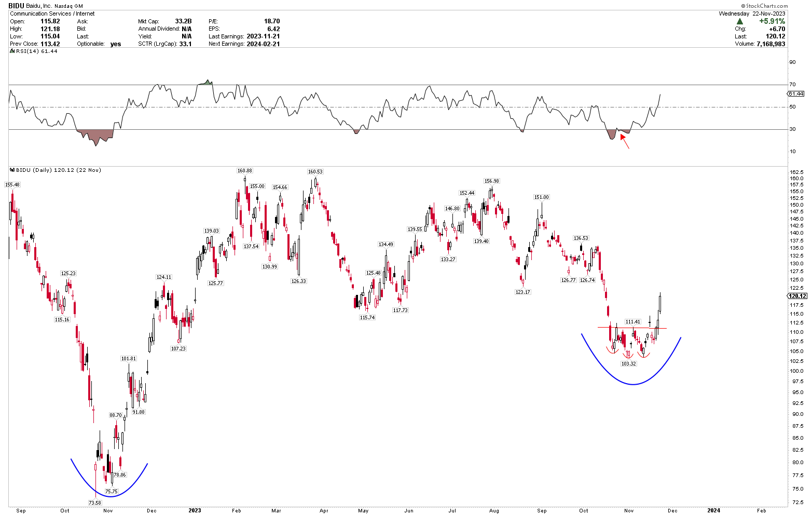Click the small marker icon before RSI(14)
This screenshot has height=515, width=812.
coord(13,51)
